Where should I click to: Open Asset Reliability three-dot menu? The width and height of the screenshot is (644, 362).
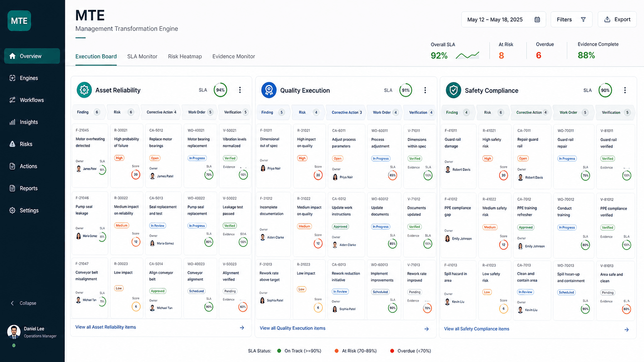pyautogui.click(x=240, y=90)
